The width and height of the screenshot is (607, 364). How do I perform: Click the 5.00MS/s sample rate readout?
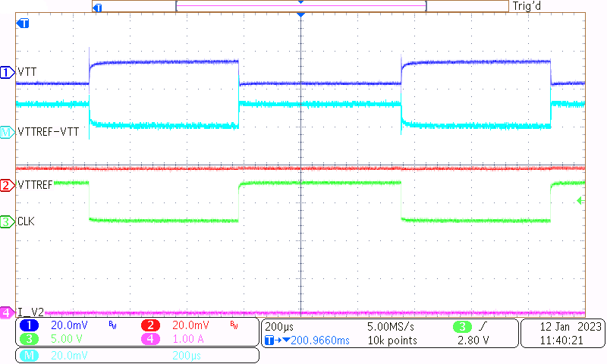(x=391, y=327)
